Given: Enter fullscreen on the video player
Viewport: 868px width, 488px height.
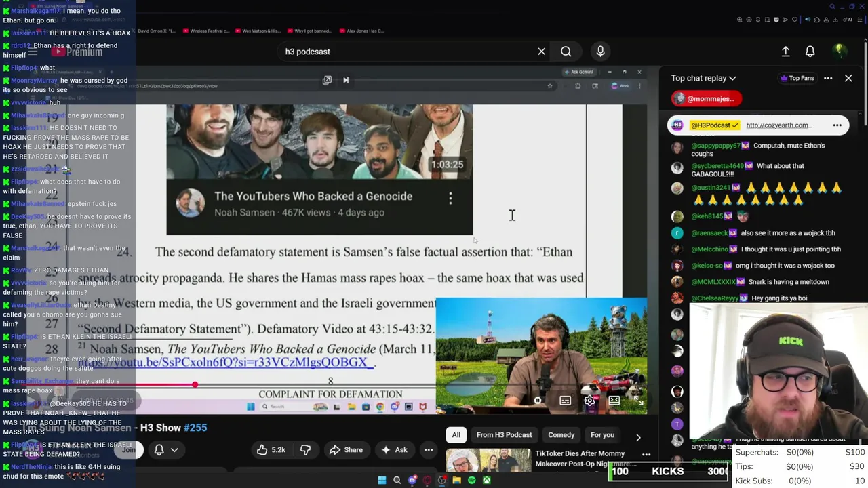Looking at the screenshot, I should 638,401.
